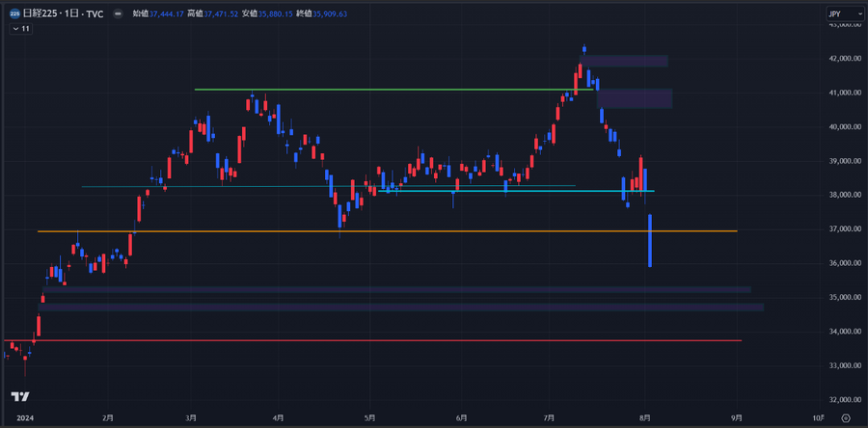The height and width of the screenshot is (428, 868).
Task: Click the 2024 label on time axis
Action: 25,418
